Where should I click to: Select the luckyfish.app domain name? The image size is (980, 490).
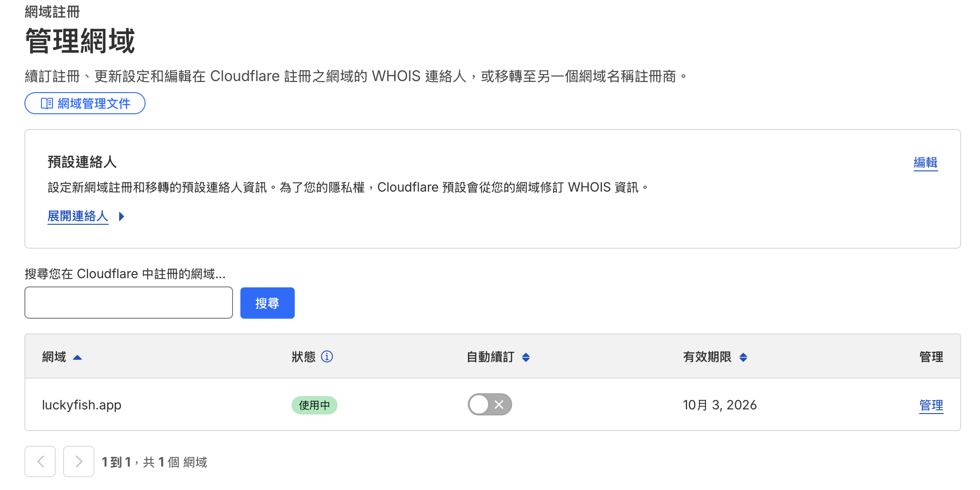tap(82, 405)
